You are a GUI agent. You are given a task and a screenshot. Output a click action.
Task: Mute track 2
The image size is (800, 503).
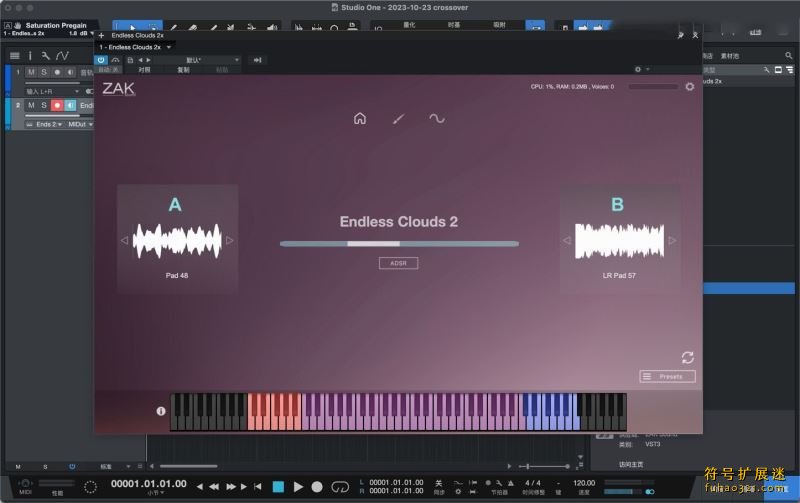tap(32, 105)
